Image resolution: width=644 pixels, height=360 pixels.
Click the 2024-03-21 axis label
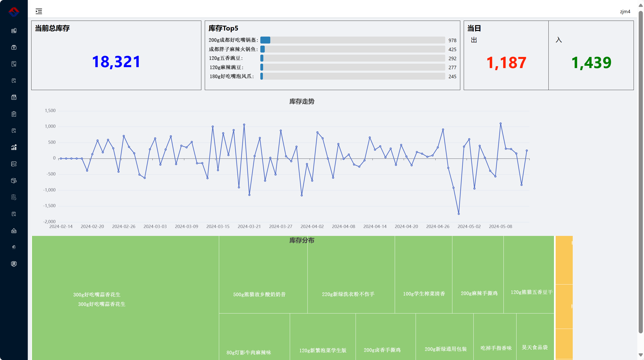(249, 226)
